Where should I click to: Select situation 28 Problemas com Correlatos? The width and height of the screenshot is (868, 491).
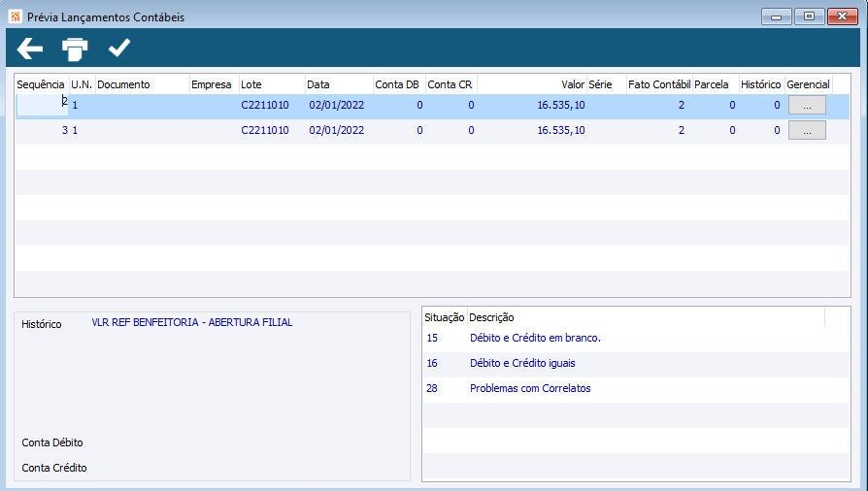point(636,388)
